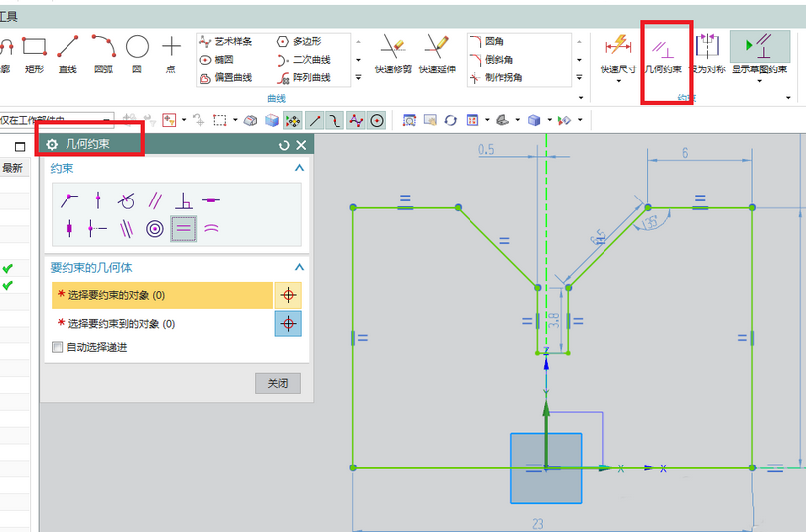Activate the equal length constraint button

point(183,228)
